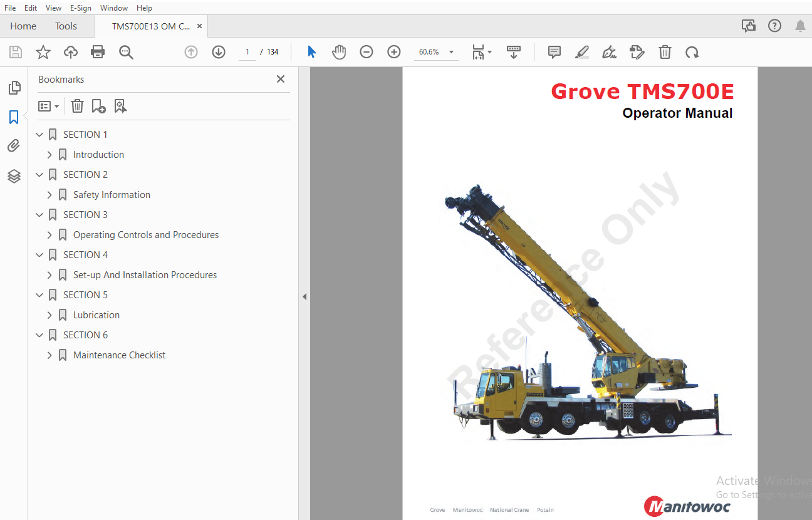Collapse SECTION 2 bookmark
The width and height of the screenshot is (812, 520).
coord(39,175)
